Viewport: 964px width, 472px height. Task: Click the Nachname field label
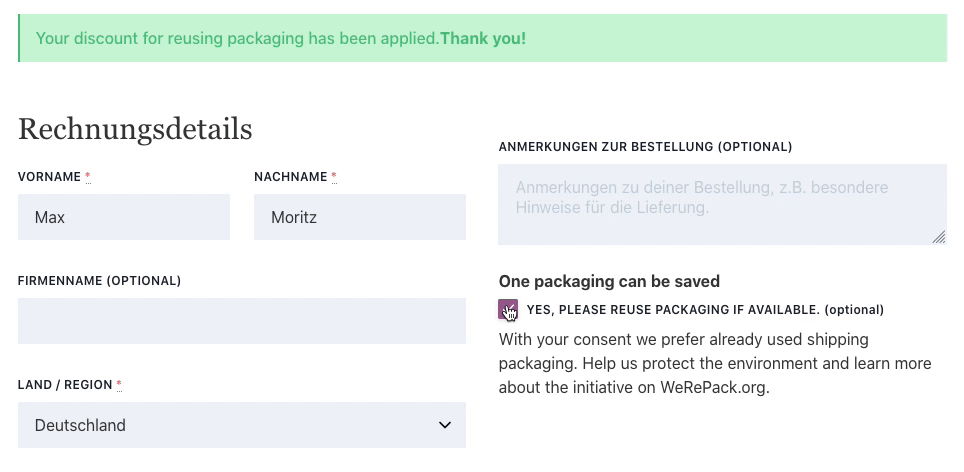[291, 177]
